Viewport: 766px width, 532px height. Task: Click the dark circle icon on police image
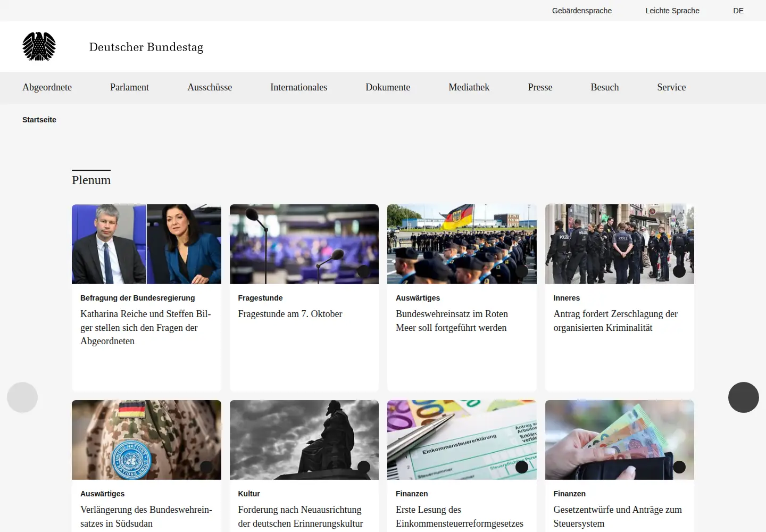[679, 271]
